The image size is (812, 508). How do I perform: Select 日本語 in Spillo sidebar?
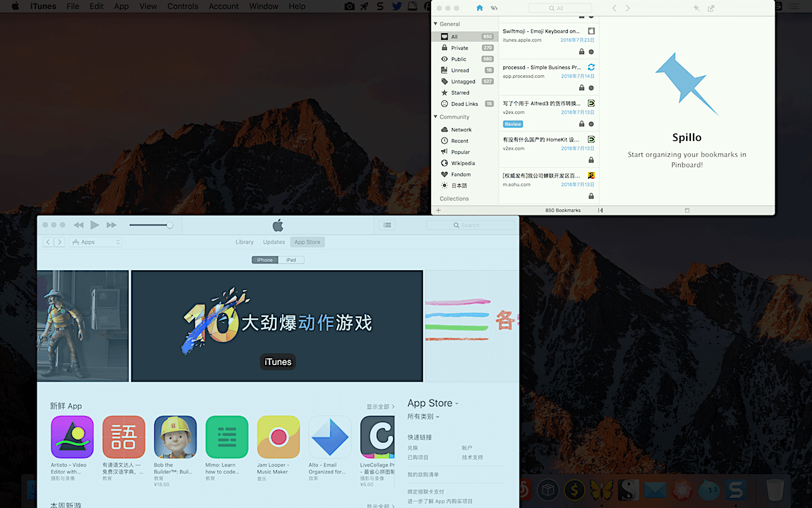465,186
